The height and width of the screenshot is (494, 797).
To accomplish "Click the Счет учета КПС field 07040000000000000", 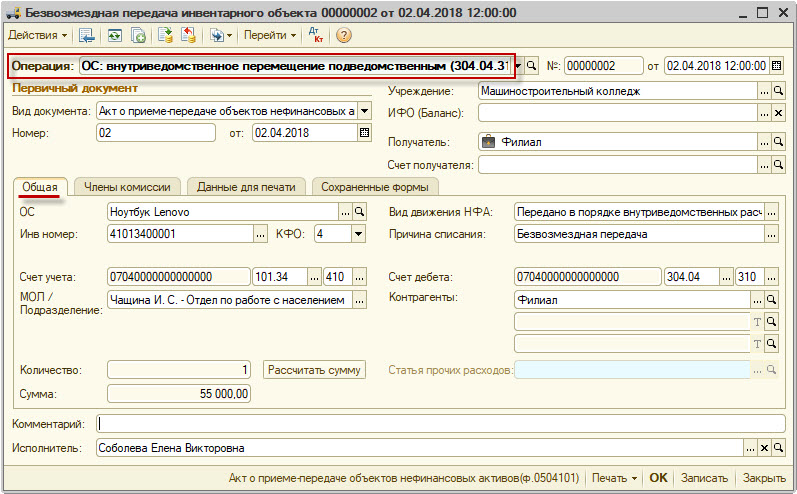I will (179, 277).
